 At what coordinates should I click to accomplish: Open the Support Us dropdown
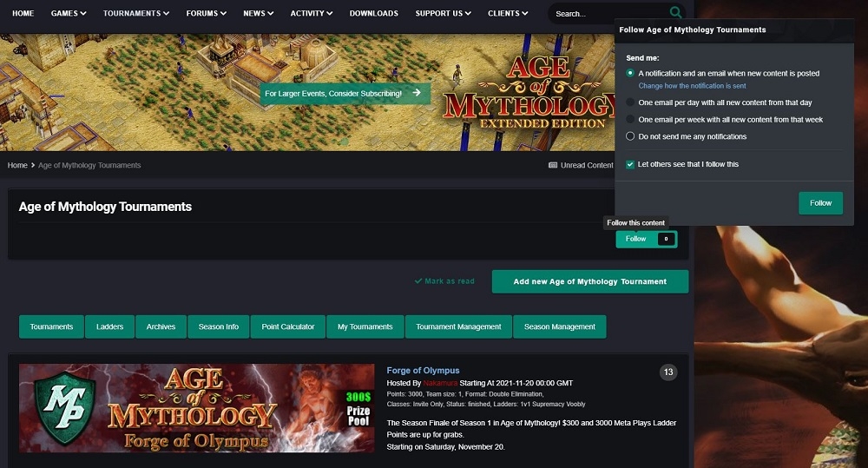click(x=443, y=14)
